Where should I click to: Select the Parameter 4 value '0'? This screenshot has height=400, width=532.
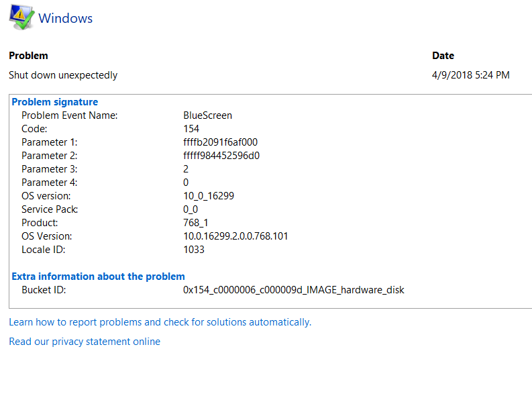point(186,183)
